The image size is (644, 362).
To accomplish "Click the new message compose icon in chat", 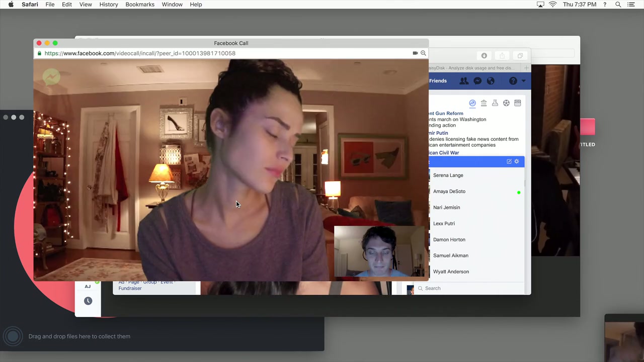I will pyautogui.click(x=509, y=161).
